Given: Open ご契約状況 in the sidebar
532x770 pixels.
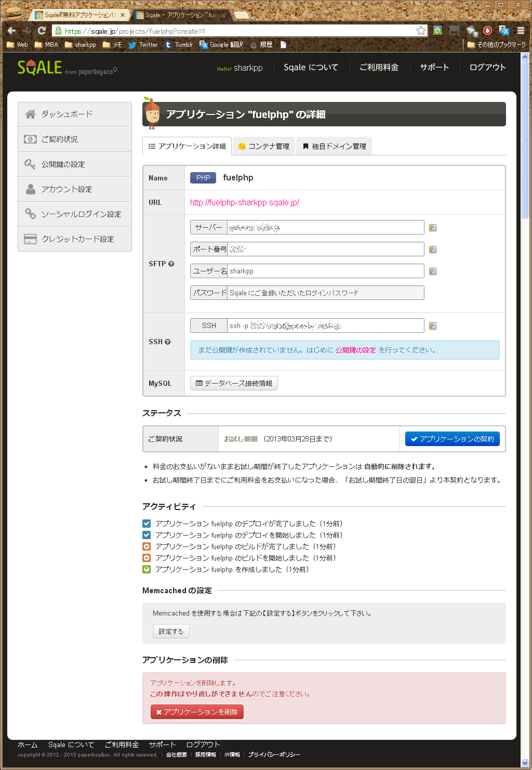Looking at the screenshot, I should [75, 139].
